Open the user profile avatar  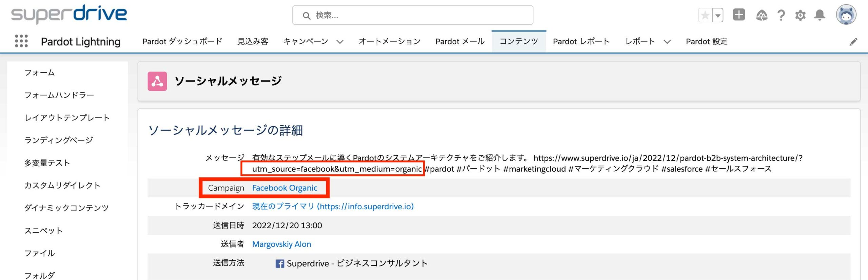[x=846, y=15]
